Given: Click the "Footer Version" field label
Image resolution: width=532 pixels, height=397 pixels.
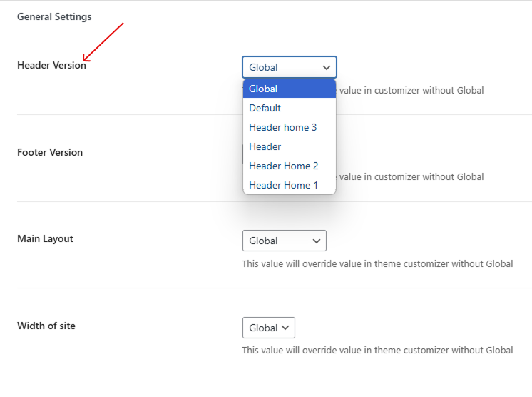Looking at the screenshot, I should tap(50, 152).
